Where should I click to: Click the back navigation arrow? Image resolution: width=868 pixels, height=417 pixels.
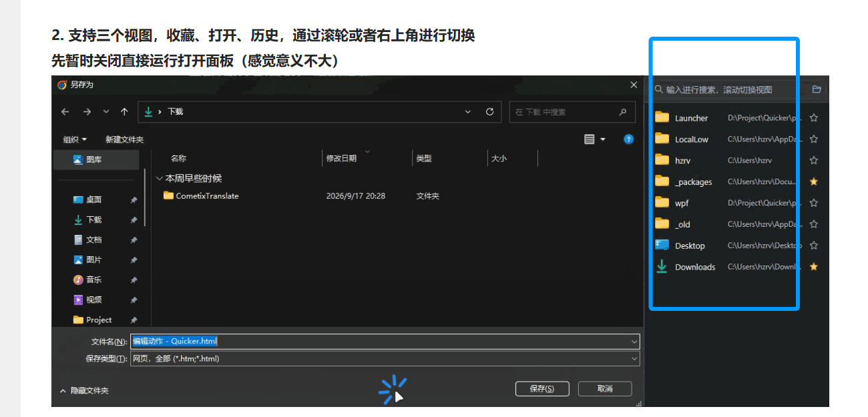(x=65, y=112)
